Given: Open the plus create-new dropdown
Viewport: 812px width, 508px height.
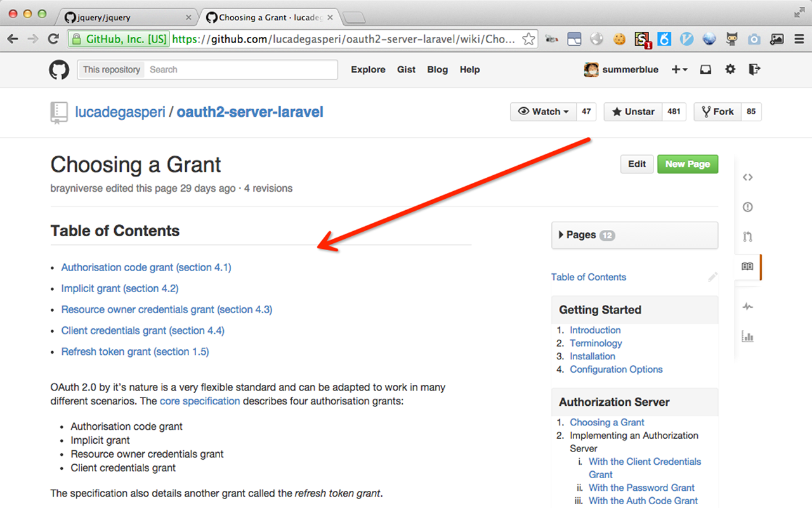Looking at the screenshot, I should click(x=679, y=70).
